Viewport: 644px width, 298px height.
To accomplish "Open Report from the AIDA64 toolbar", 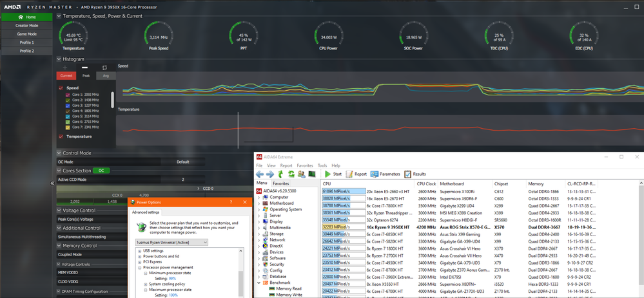I will click(x=356, y=174).
